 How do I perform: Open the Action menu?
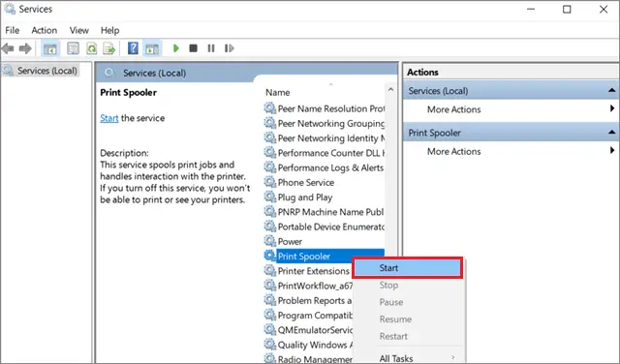[x=45, y=30]
